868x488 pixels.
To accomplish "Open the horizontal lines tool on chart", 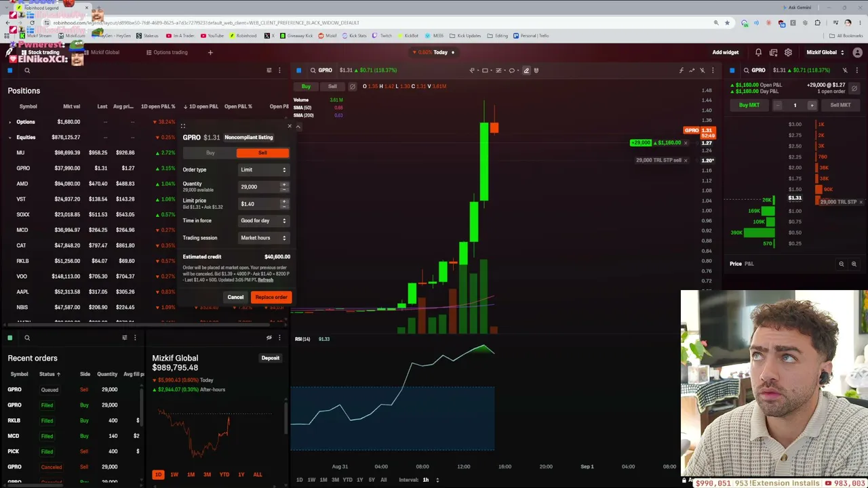I will pyautogui.click(x=498, y=70).
